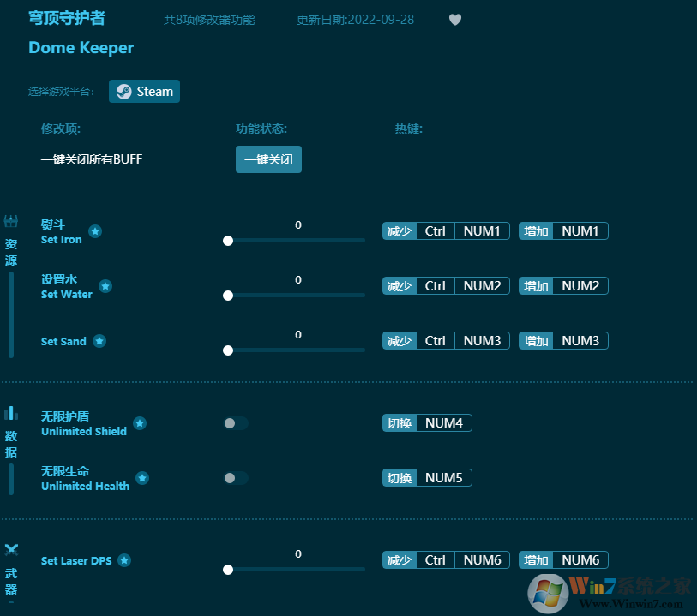Viewport: 697px width, 616px height.
Task: Click the star icon beside Set Water
Action: [105, 286]
